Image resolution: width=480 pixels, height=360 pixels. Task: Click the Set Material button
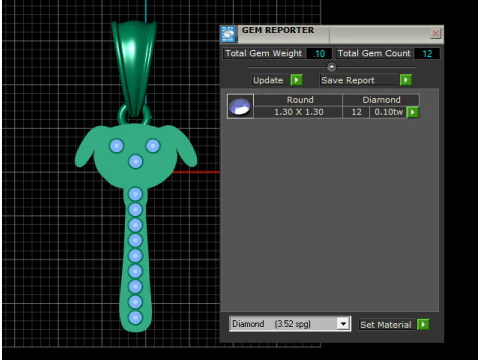386,325
